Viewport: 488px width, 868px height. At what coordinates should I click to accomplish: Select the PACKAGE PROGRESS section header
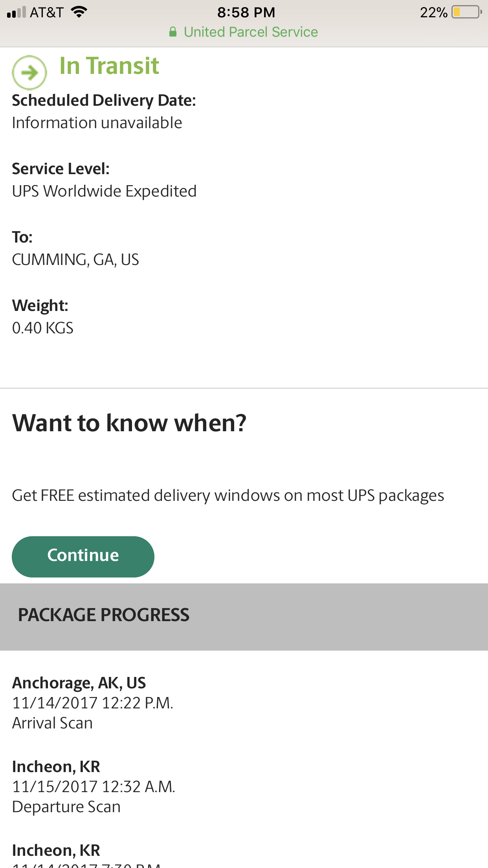[104, 615]
